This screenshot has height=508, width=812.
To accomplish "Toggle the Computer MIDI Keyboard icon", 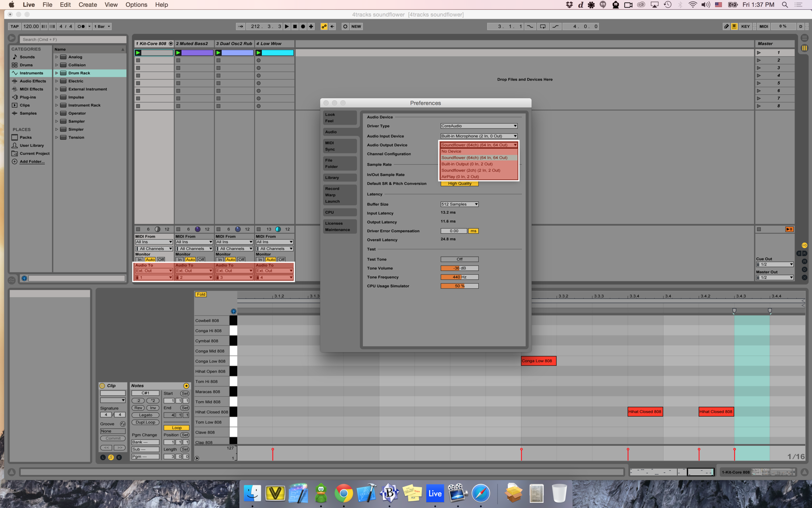I will point(734,26).
